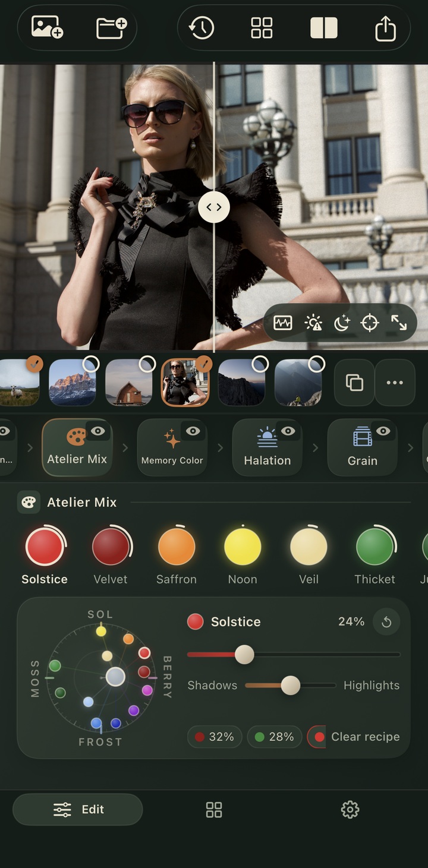
Task: Check the circle on hazy ridge thumbnail
Action: tap(317, 364)
